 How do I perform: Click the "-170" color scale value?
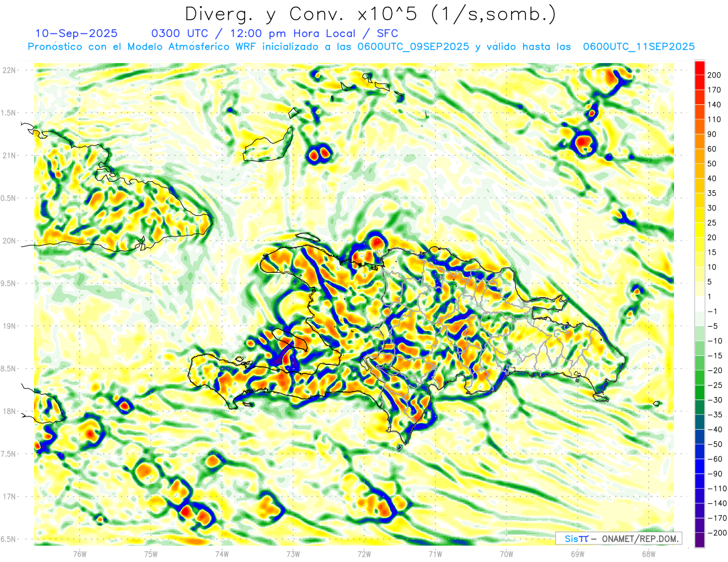[716, 518]
